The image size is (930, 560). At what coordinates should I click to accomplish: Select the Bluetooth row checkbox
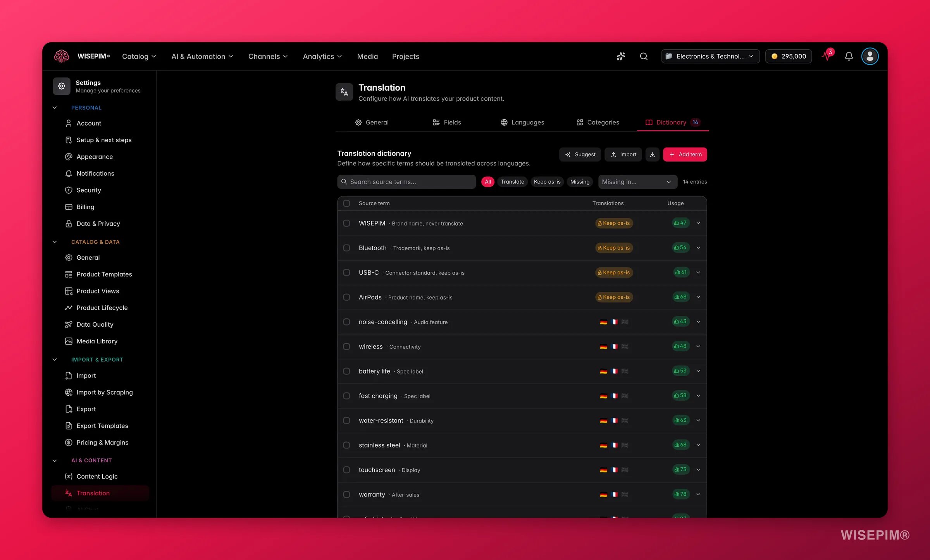point(346,248)
